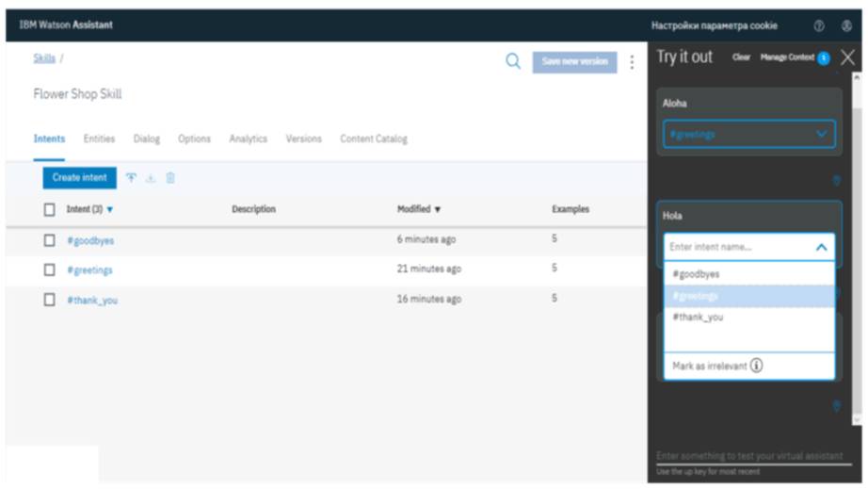The height and width of the screenshot is (489, 868).
Task: Click the search magnifier icon
Action: point(513,61)
